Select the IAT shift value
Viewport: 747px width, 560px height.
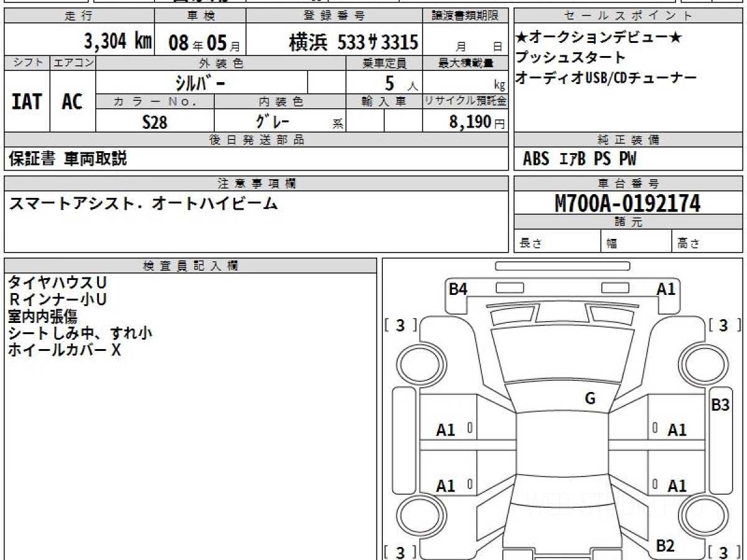[27, 101]
